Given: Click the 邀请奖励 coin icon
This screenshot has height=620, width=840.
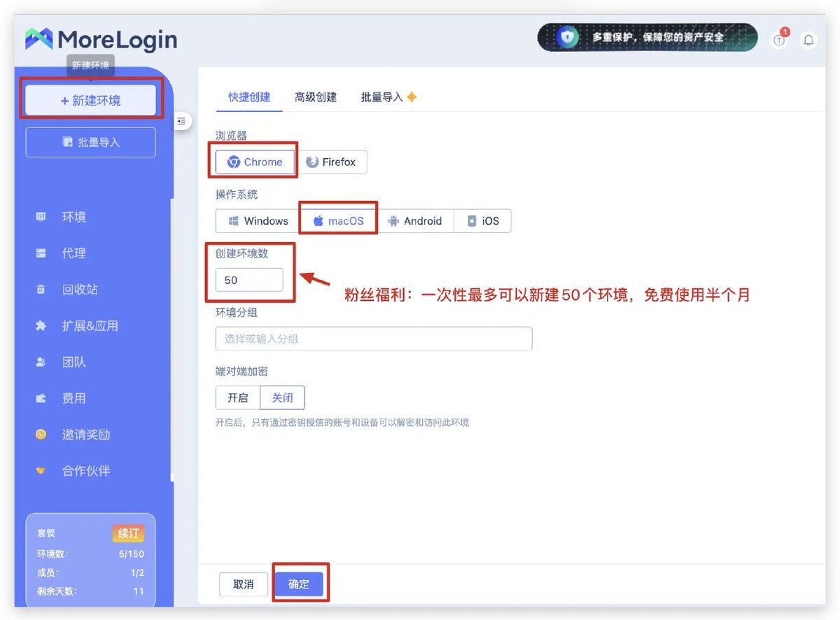Looking at the screenshot, I should tap(41, 435).
